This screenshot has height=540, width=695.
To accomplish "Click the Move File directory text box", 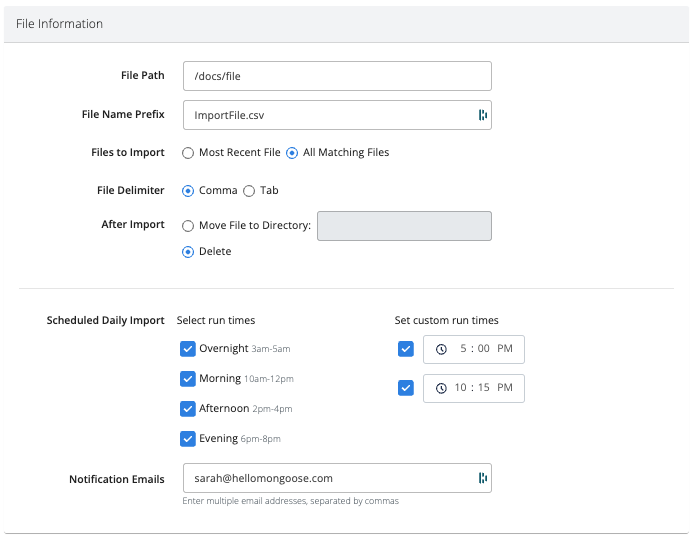I will point(404,226).
